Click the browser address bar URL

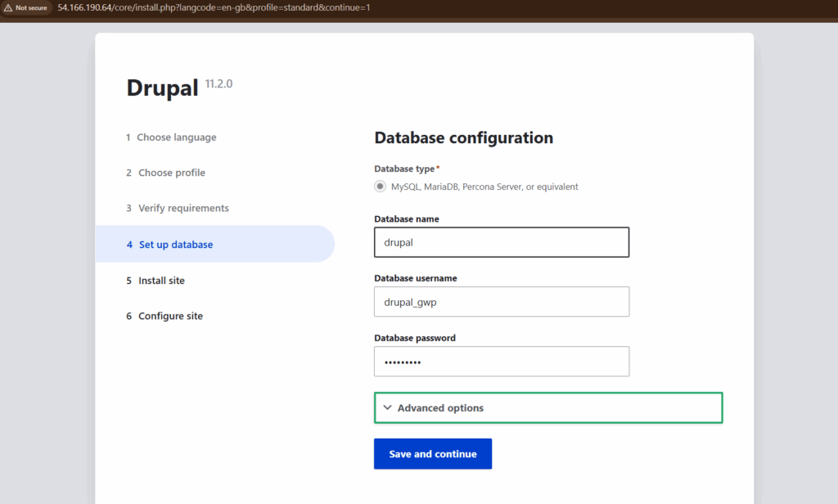pyautogui.click(x=214, y=8)
